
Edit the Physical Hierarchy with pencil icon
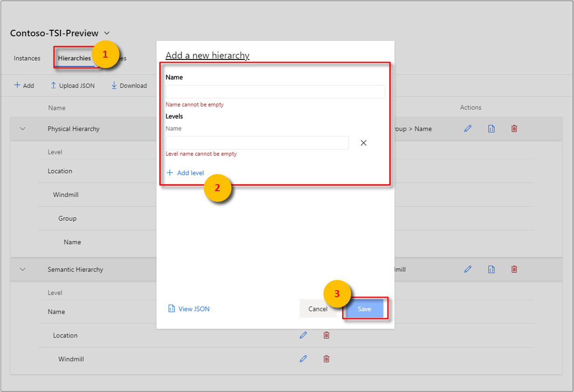468,128
